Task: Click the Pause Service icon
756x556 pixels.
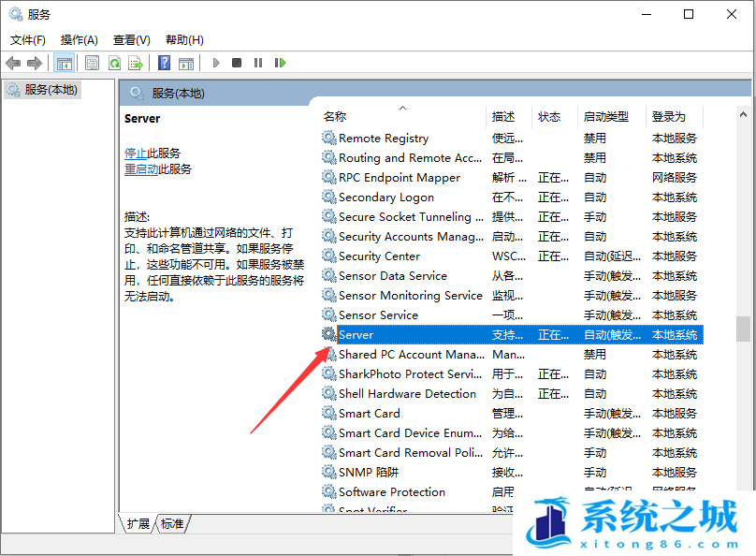Action: tap(258, 63)
